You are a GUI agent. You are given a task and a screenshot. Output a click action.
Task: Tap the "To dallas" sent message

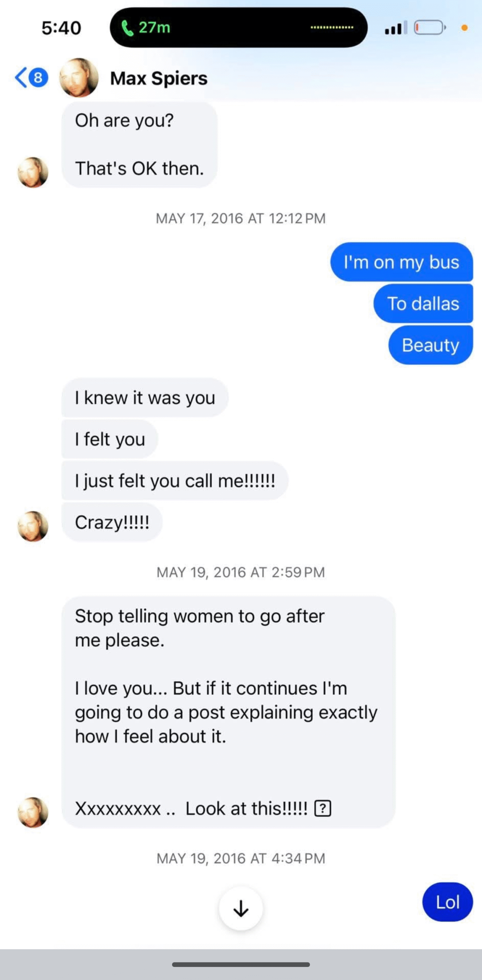(423, 304)
